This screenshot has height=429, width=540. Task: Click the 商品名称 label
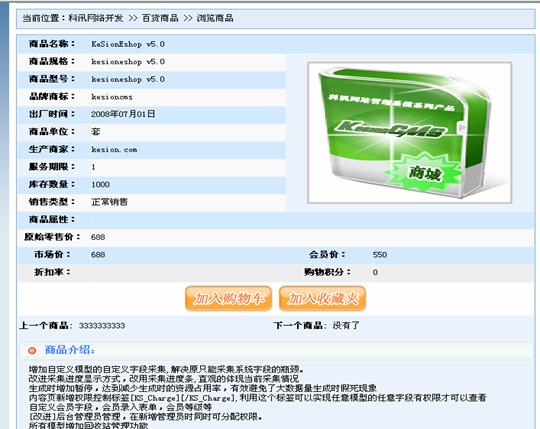click(x=52, y=44)
